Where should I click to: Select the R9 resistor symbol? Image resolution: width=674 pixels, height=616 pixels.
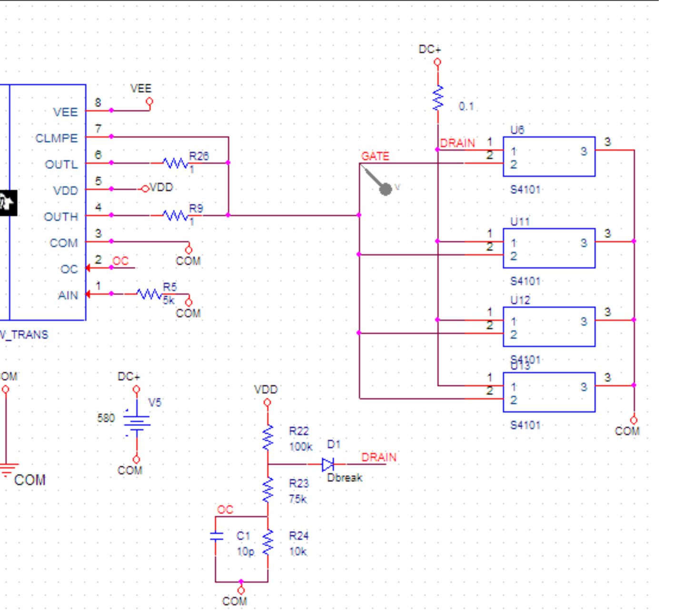point(176,216)
